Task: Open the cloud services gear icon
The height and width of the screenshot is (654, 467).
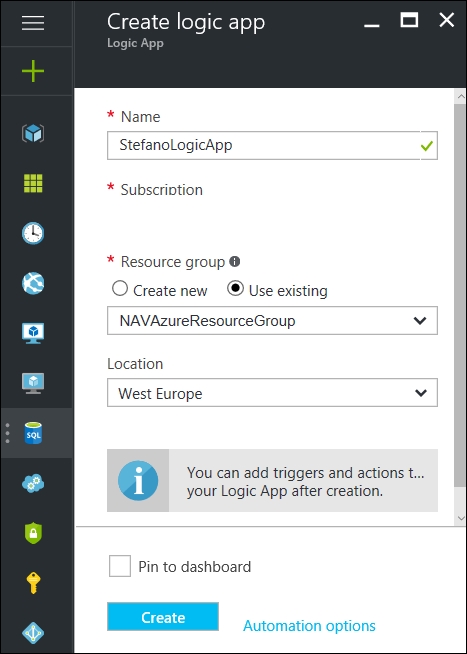Action: [x=33, y=483]
